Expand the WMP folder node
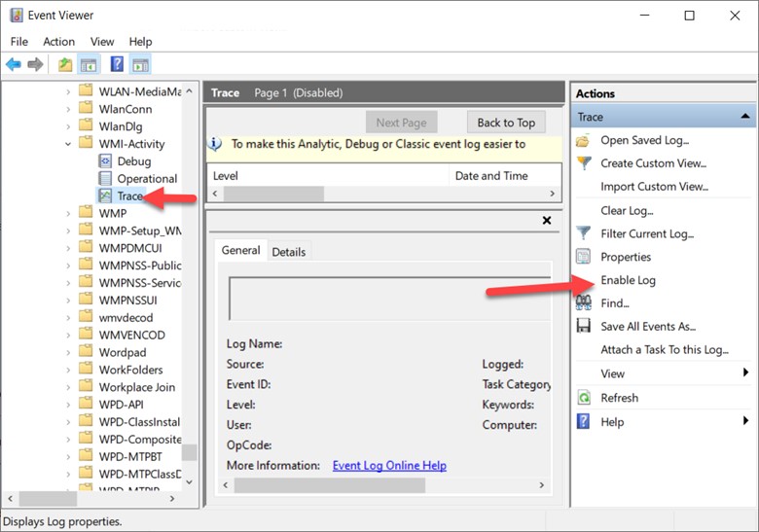This screenshot has height=532, width=759. point(69,213)
